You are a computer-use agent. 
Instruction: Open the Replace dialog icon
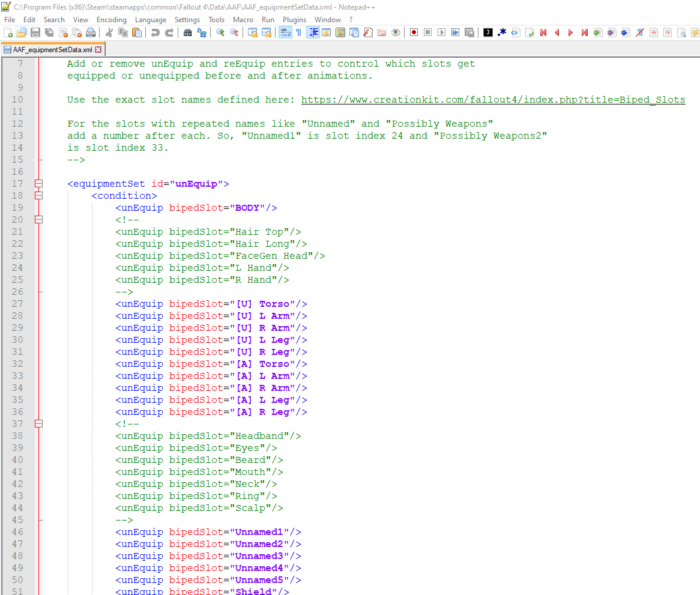click(x=202, y=32)
